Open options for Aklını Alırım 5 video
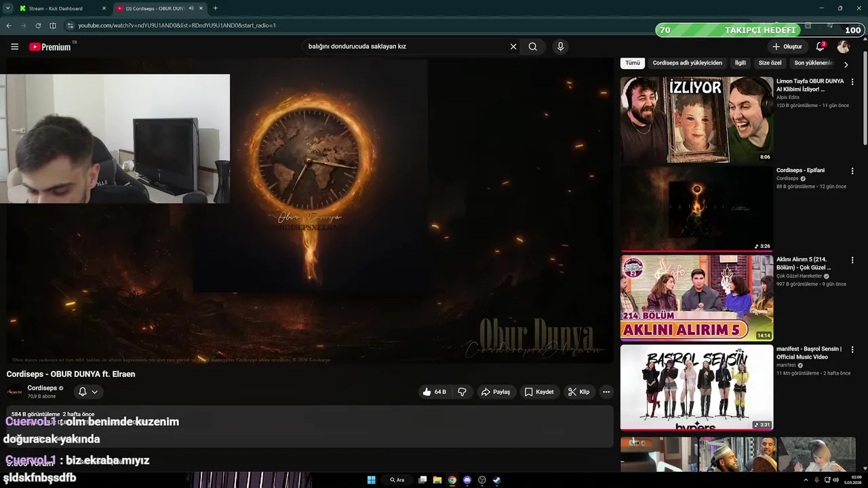This screenshot has height=488, width=868. 852,260
